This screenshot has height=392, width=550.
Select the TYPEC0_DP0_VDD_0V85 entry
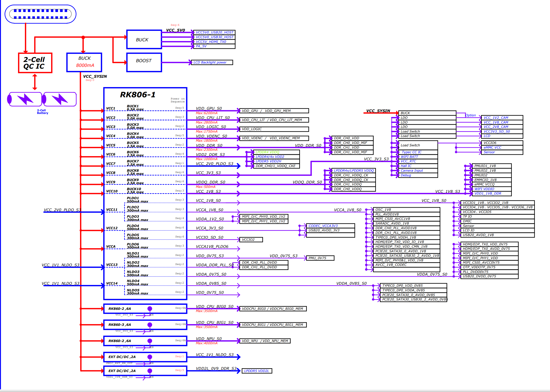[414, 286]
